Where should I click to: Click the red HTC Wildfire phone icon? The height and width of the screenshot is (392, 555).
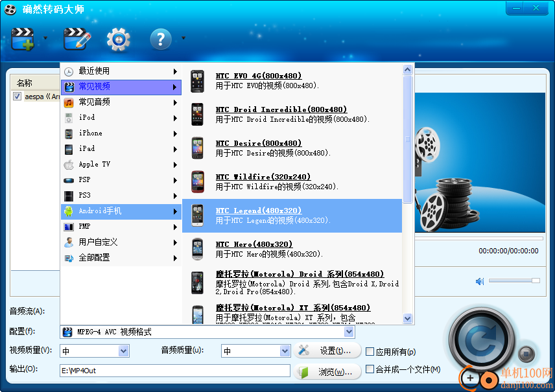point(198,181)
